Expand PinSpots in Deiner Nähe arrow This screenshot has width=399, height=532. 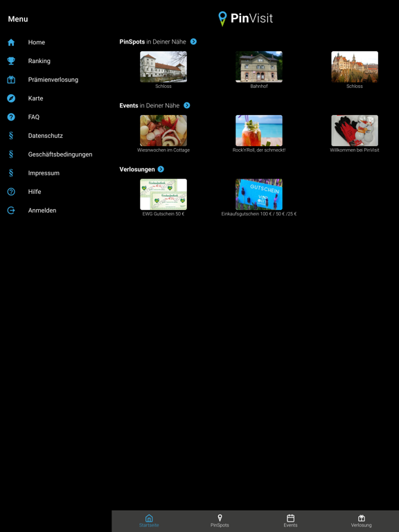coord(193,42)
